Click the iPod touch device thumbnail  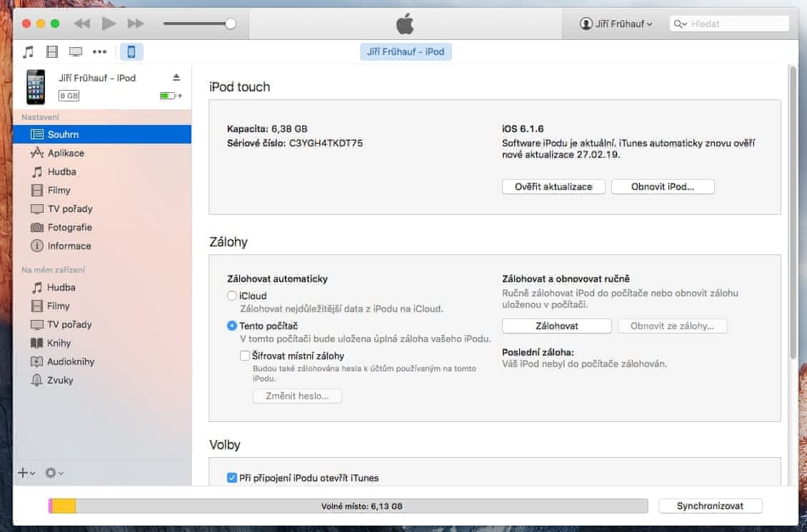[x=36, y=86]
